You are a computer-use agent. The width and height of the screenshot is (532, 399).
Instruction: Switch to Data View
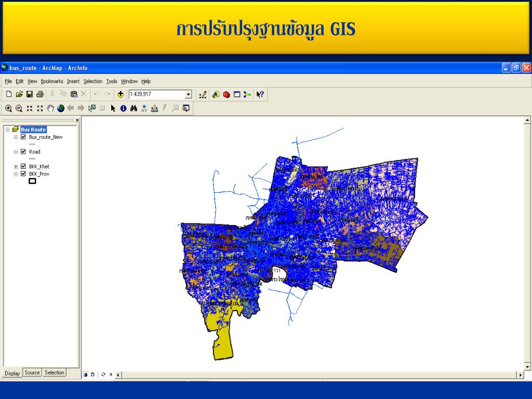click(86, 375)
